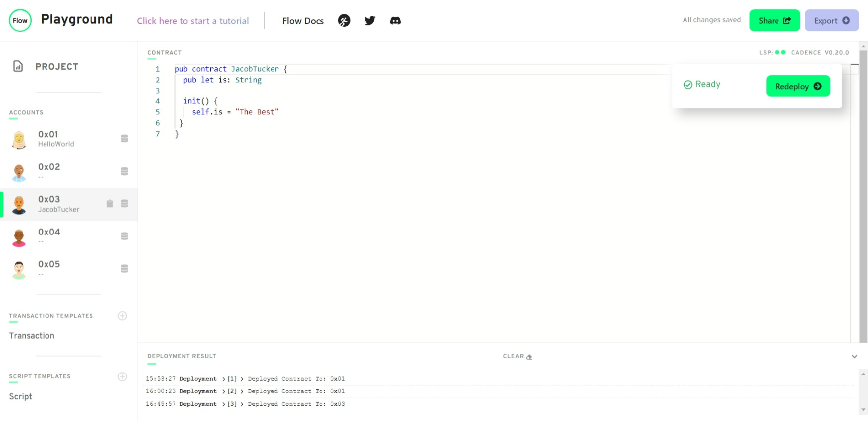The height and width of the screenshot is (421, 868).
Task: Click the 'pub let is: String' code line
Action: (x=222, y=80)
